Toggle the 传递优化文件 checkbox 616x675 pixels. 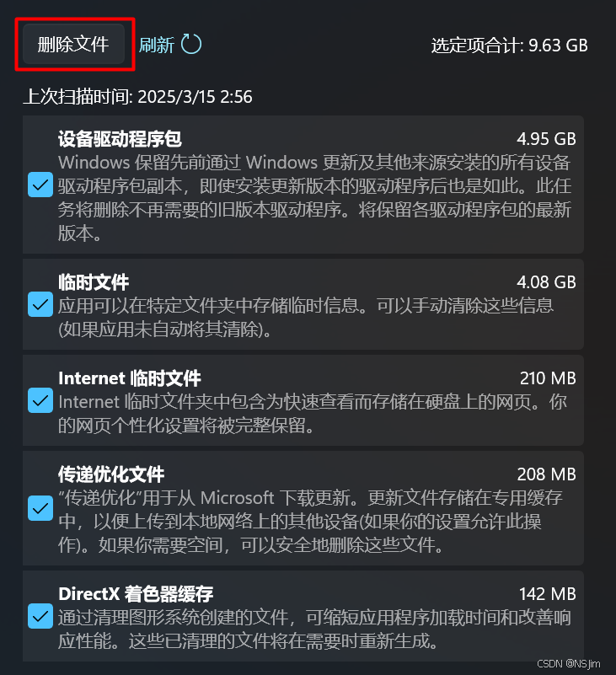[40, 508]
